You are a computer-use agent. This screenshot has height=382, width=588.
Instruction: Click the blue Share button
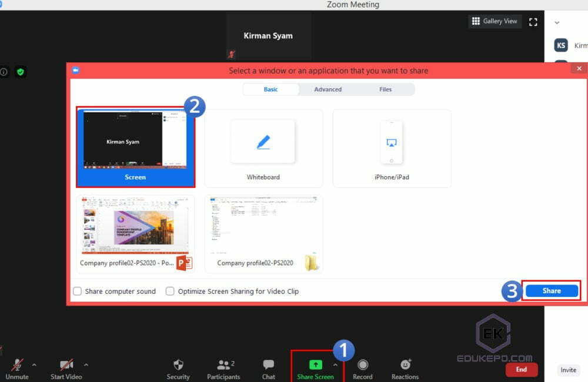pos(551,290)
